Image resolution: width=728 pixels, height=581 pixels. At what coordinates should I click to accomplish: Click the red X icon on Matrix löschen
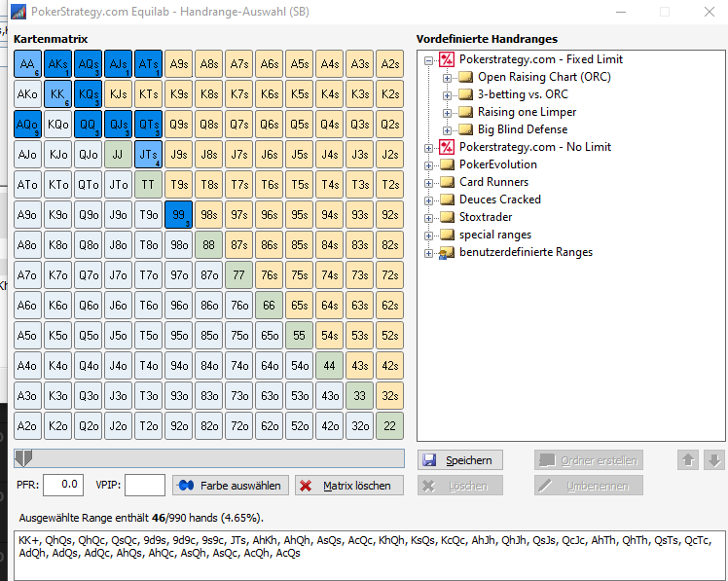pyautogui.click(x=306, y=486)
